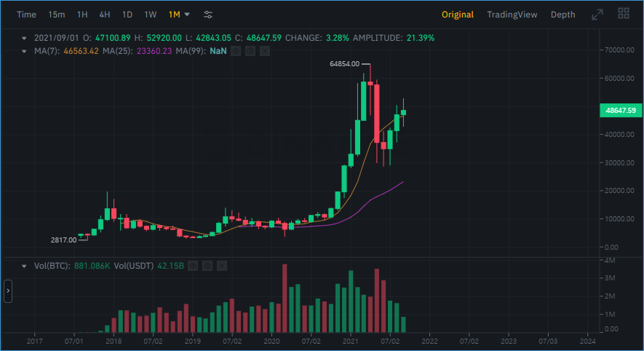Collapse the Vol(BTC) legend

[24, 267]
